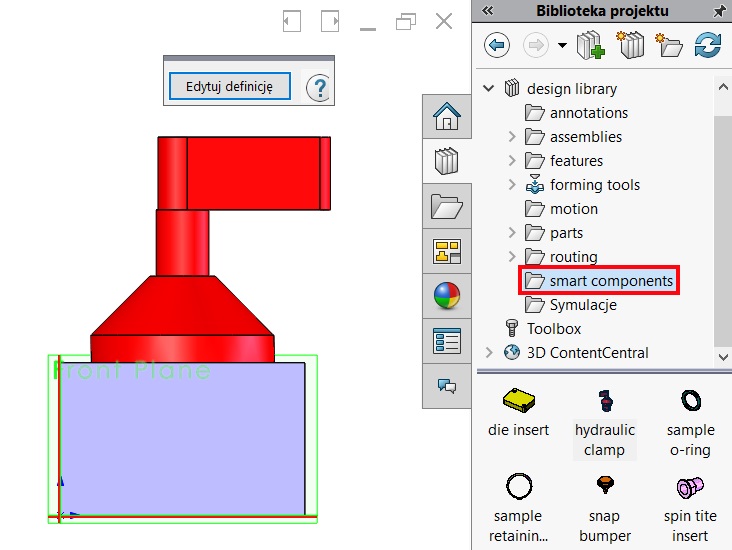Select the smart components folder
Viewport: 732px width, 550px height.
tap(611, 281)
